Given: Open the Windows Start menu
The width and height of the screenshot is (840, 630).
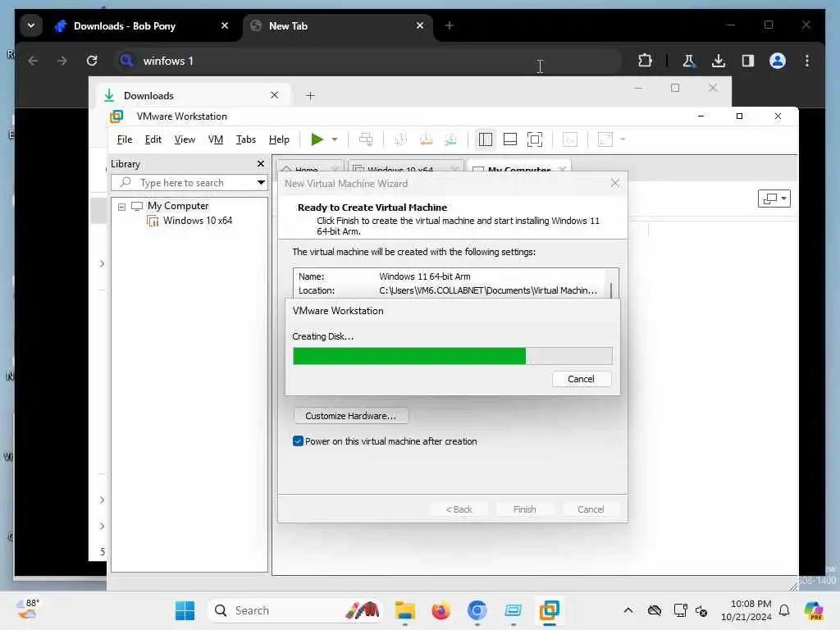Looking at the screenshot, I should [185, 610].
